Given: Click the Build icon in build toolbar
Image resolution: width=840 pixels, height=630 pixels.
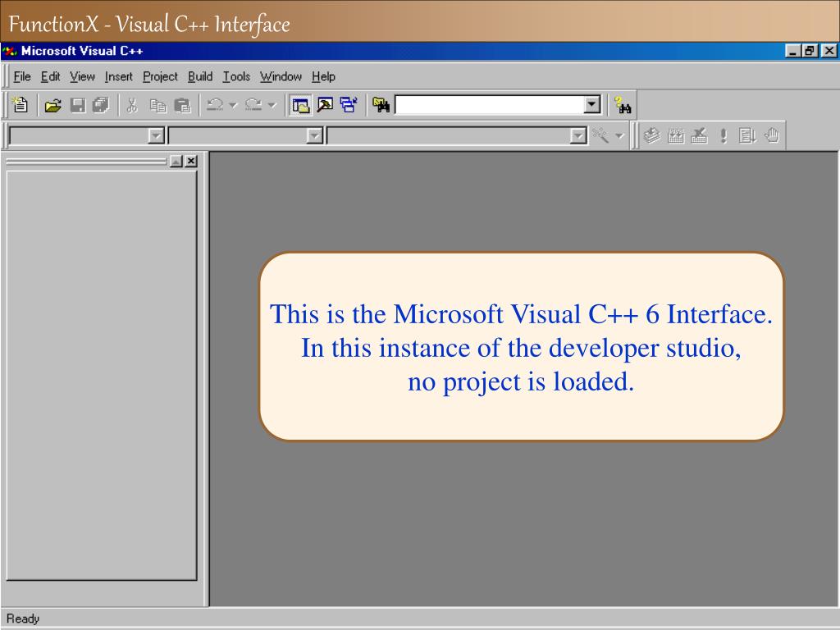Looking at the screenshot, I should (x=676, y=135).
